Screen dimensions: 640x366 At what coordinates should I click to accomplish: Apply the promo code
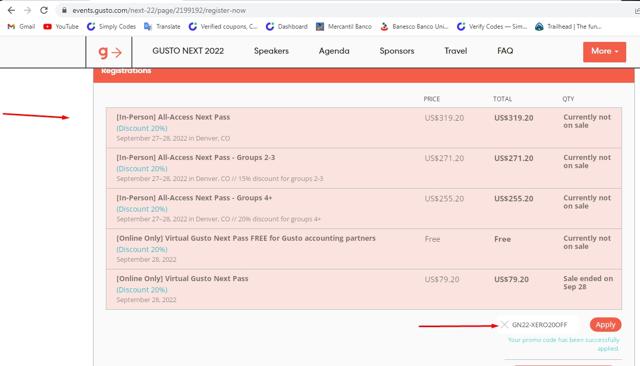[x=605, y=325]
